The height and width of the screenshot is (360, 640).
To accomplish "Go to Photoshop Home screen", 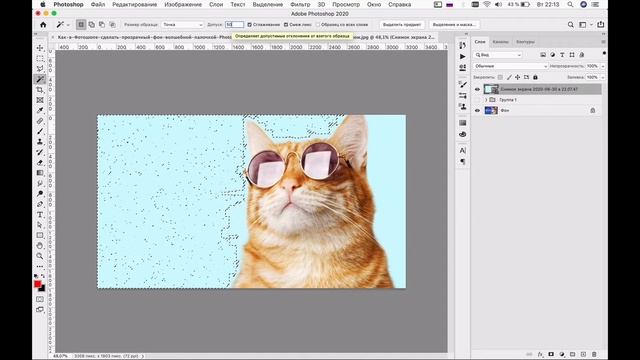I will pyautogui.click(x=43, y=24).
